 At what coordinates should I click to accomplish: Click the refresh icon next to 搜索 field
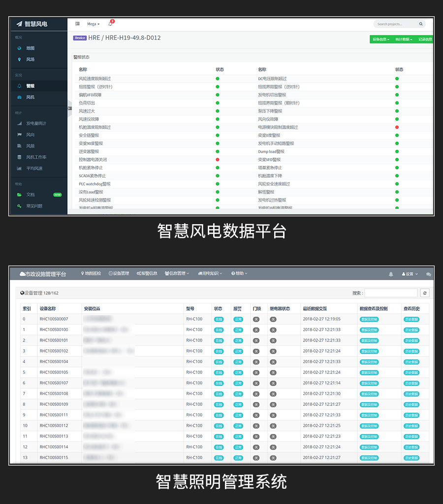point(425,293)
